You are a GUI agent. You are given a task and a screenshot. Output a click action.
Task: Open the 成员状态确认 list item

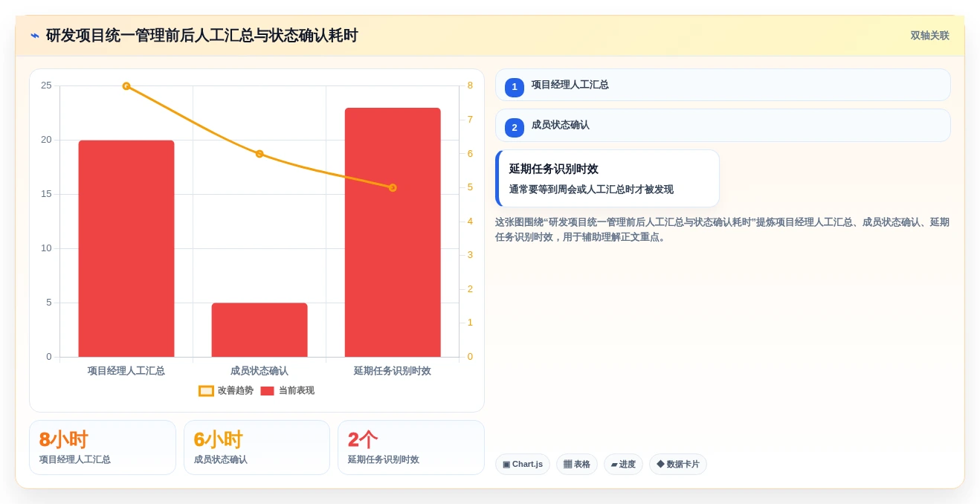tap(723, 126)
